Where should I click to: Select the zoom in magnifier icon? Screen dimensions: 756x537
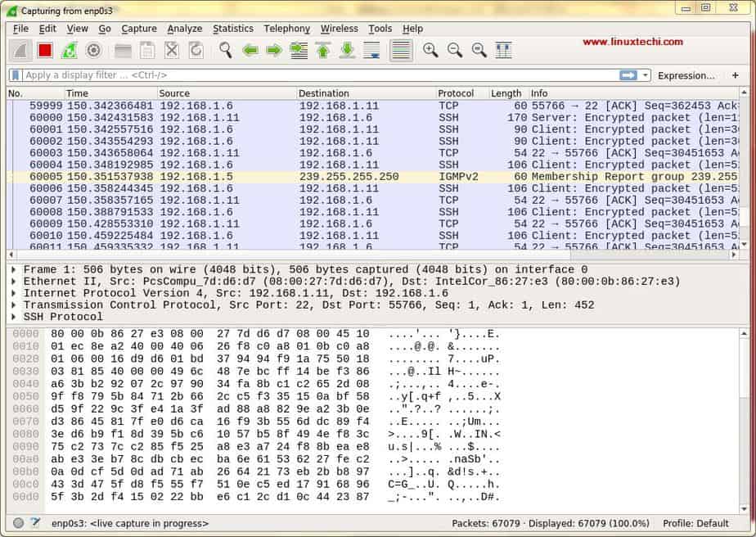(431, 51)
